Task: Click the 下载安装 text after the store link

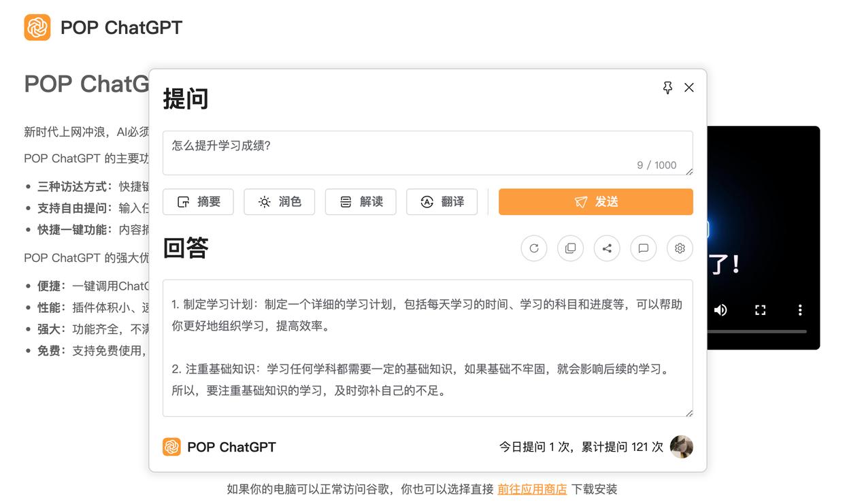Action: point(594,489)
